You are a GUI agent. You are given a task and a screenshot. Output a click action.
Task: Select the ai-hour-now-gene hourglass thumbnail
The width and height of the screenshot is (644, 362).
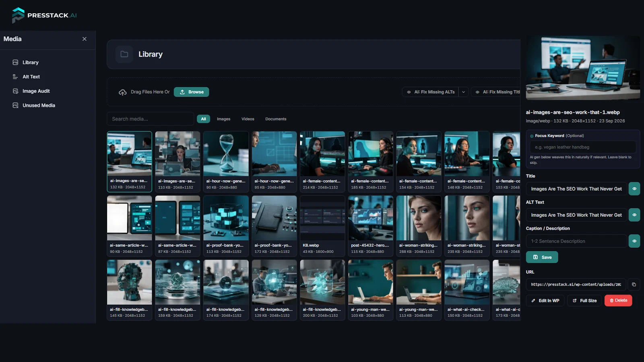226,161
